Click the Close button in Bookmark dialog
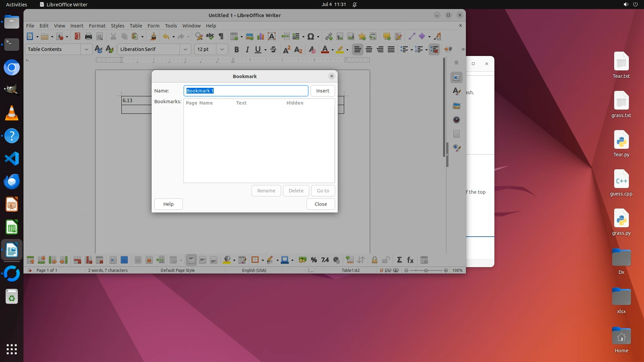The width and height of the screenshot is (644, 362). [x=320, y=204]
